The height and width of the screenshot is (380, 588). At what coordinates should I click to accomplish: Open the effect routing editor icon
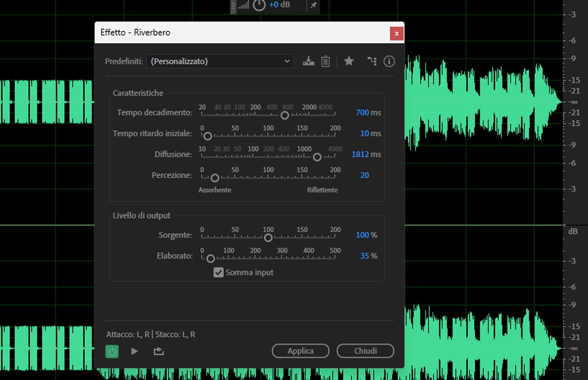pyautogui.click(x=371, y=61)
